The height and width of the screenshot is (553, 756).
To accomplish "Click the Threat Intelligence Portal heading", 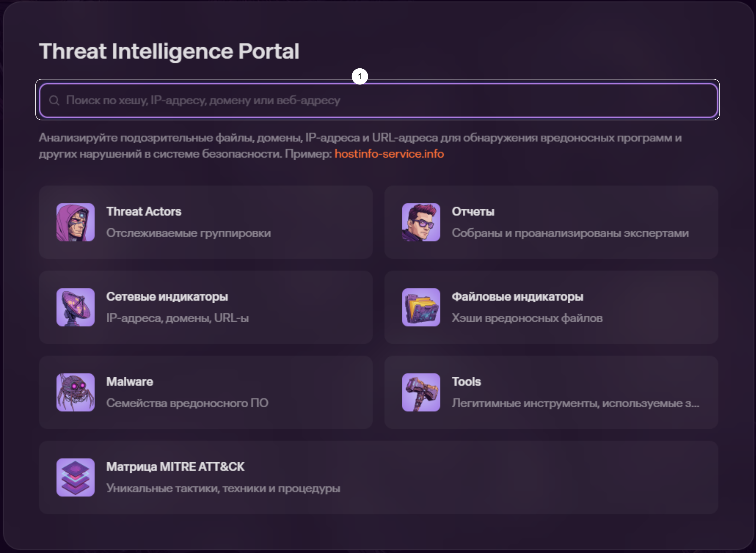I will coord(169,51).
